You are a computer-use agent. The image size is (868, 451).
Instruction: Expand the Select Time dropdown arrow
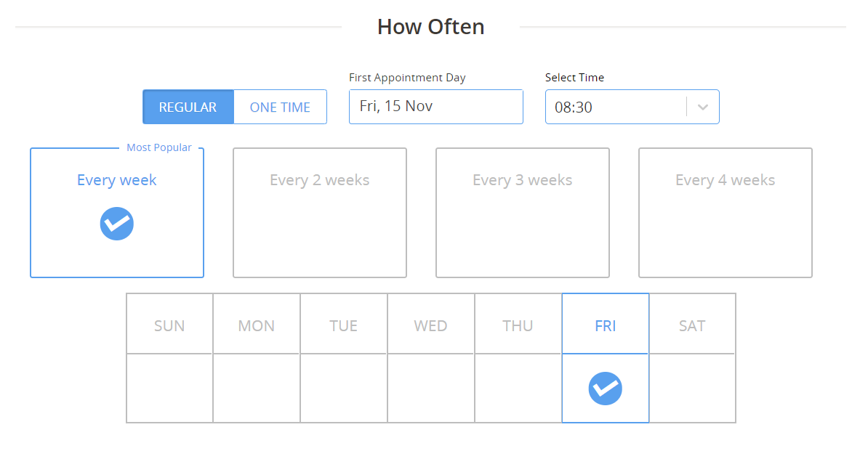[702, 107]
